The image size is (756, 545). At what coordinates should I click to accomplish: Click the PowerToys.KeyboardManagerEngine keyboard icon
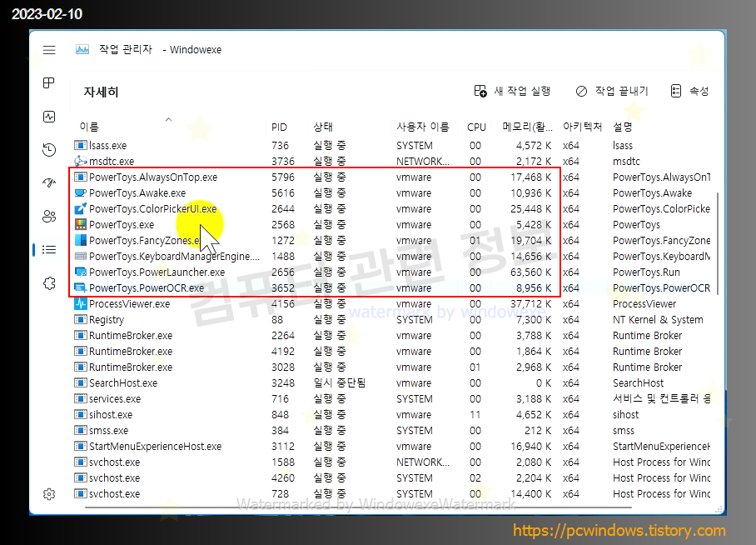click(81, 256)
